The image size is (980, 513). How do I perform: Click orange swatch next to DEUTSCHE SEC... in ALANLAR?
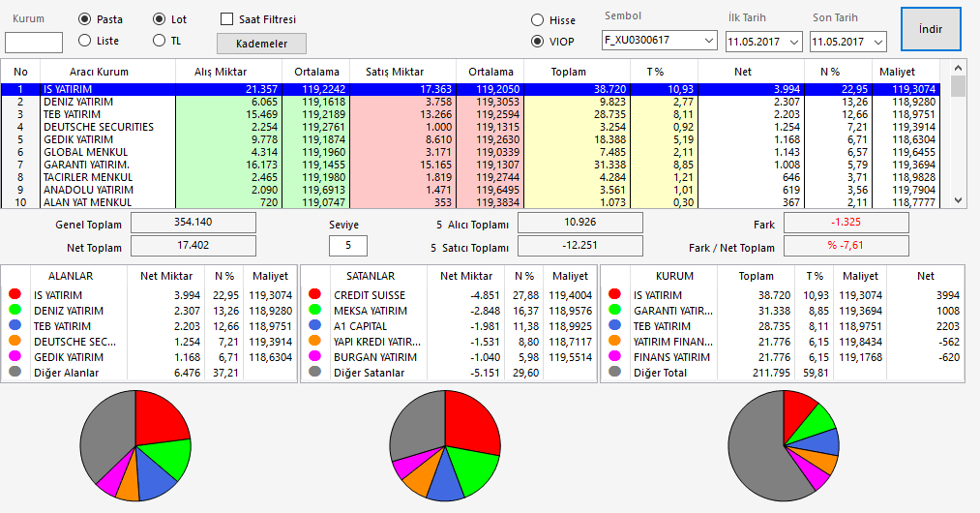(15, 341)
